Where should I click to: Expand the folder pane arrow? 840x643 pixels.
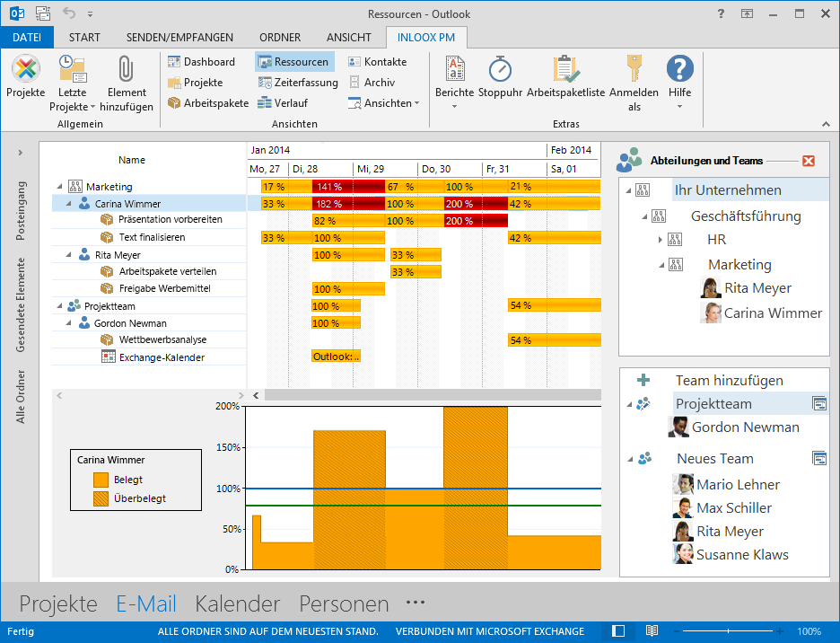[21, 153]
